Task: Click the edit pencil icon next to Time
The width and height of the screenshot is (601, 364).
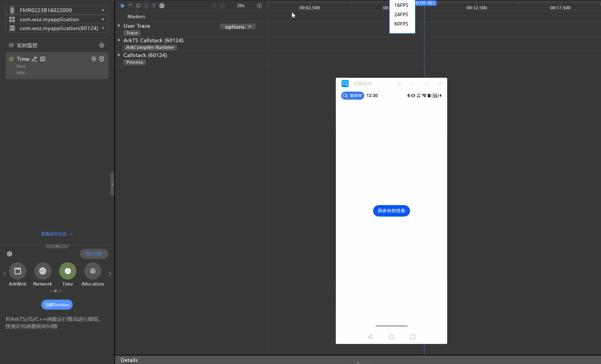Action: tap(34, 59)
